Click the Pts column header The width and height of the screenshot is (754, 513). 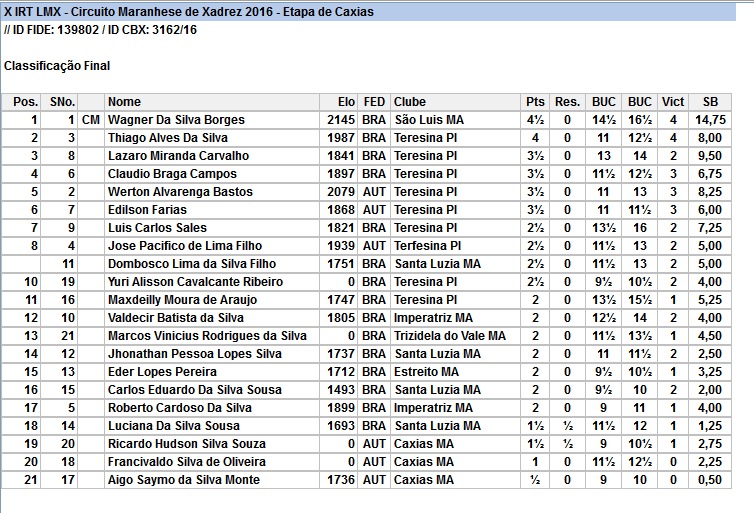[535, 102]
